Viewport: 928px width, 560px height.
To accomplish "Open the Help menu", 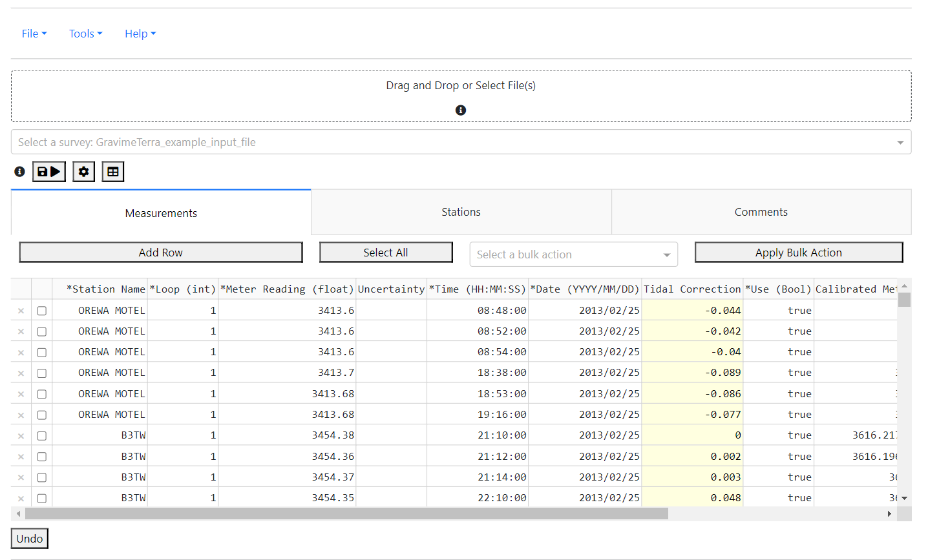I will 140,34.
